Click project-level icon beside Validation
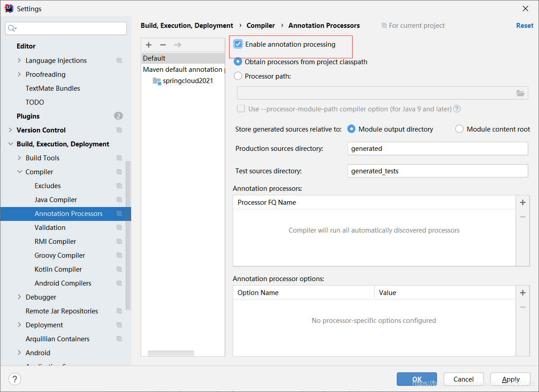The width and height of the screenshot is (539, 392). pyautogui.click(x=119, y=228)
